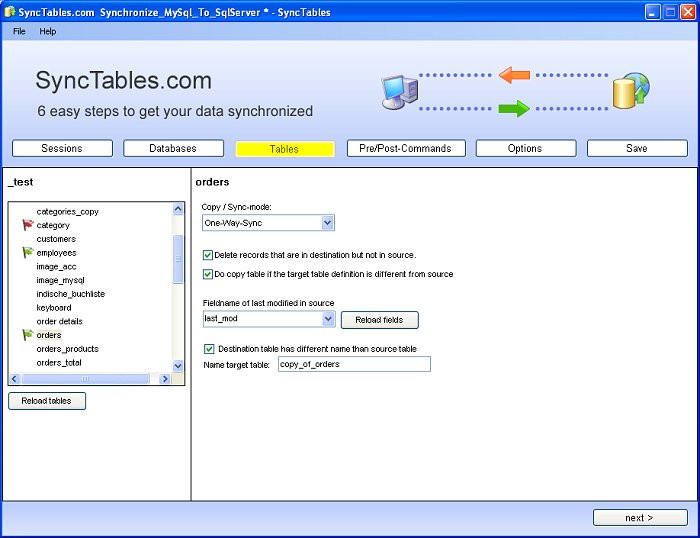This screenshot has width=700, height=538.
Task: Toggle Do copy table if definition differs
Action: click(208, 274)
